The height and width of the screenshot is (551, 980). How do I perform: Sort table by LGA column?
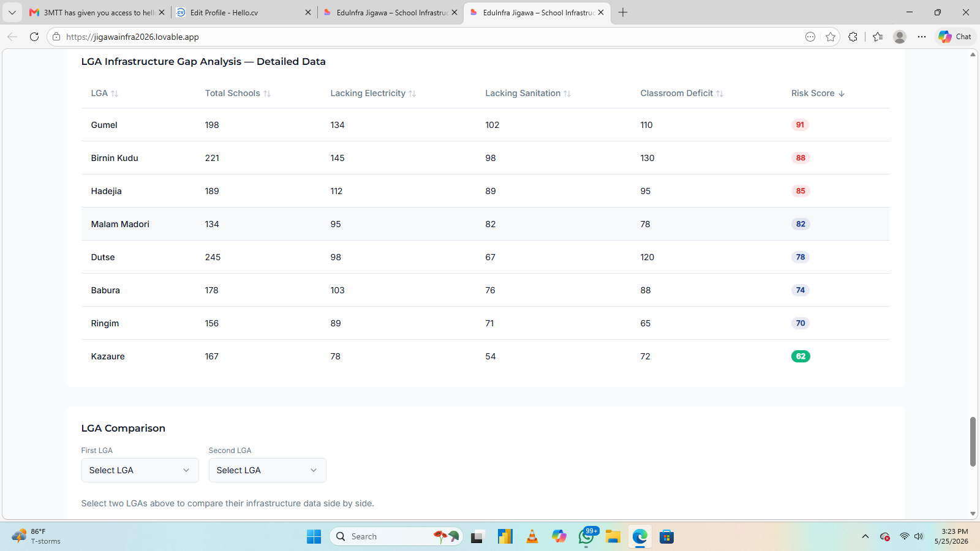(104, 93)
